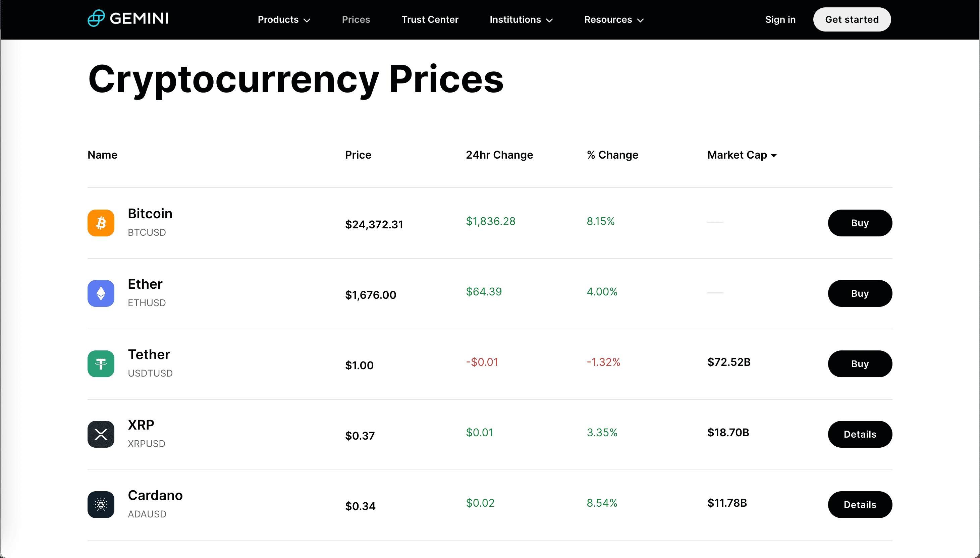Open the Trust Center page
The width and height of the screenshot is (980, 558).
click(430, 19)
